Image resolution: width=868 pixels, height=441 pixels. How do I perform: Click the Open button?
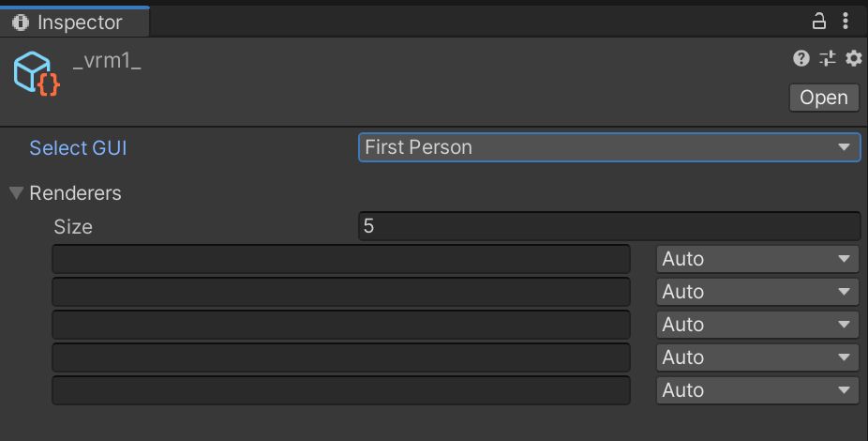coord(824,98)
